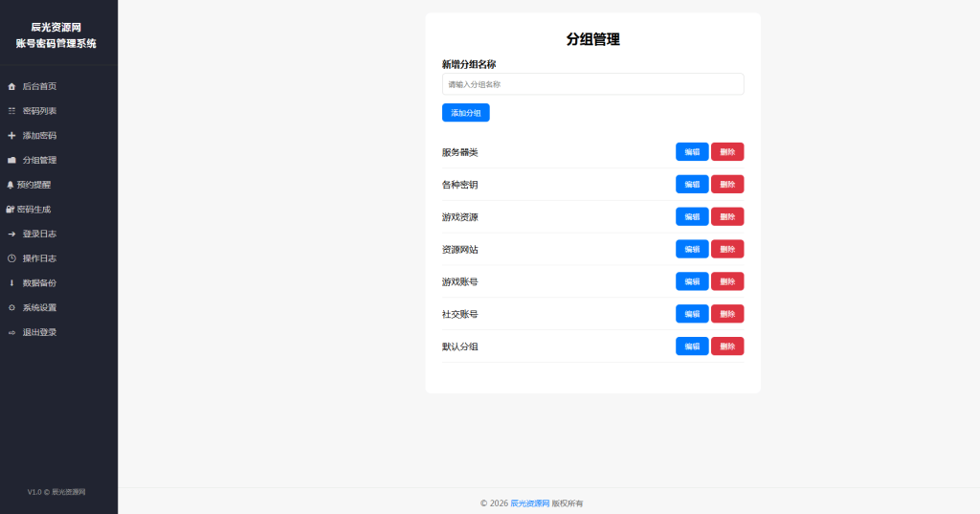This screenshot has height=514, width=980.
Task: Click the clock icon beside 操作日志
Action: click(x=11, y=258)
